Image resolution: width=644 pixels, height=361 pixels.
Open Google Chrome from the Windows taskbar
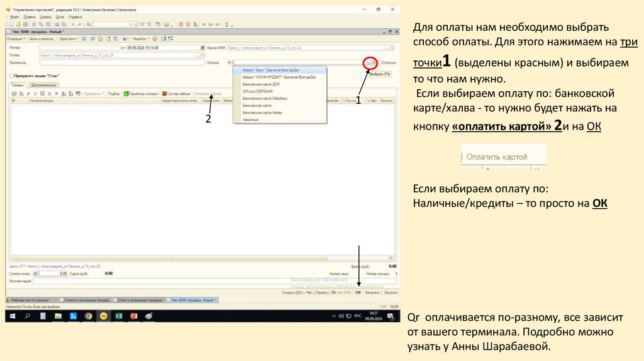88,316
